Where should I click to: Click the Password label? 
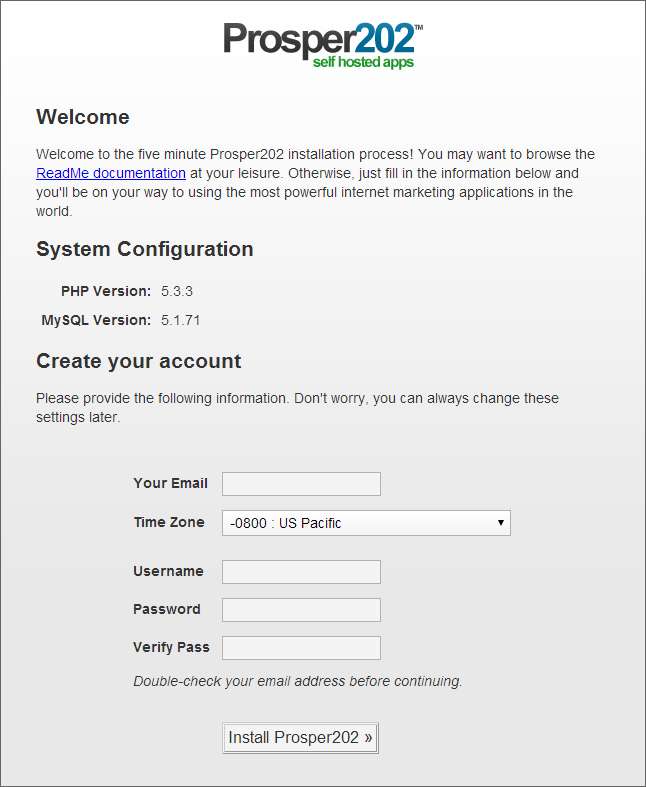point(167,609)
